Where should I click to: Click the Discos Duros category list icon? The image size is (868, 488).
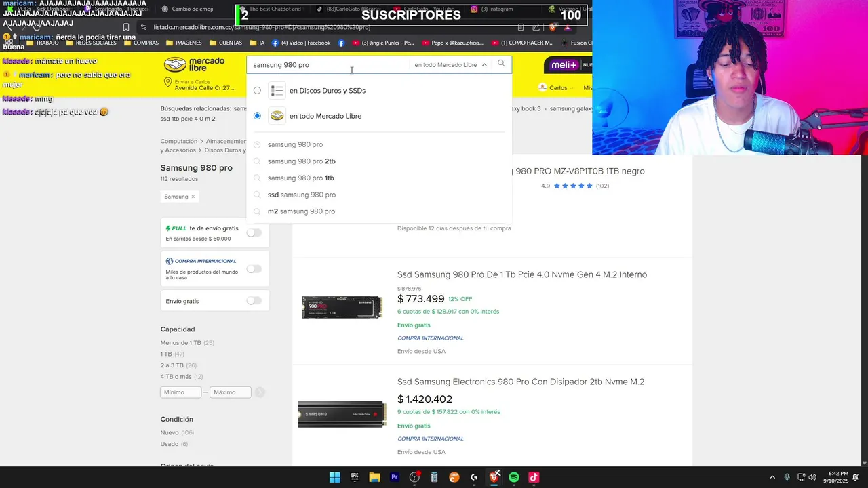(277, 91)
